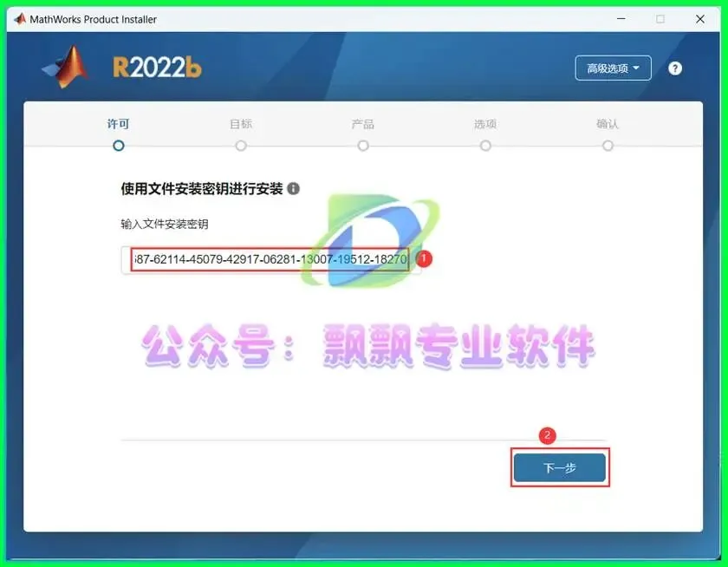The width and height of the screenshot is (728, 567).
Task: Minimize the MathWorks Product Installer window
Action: pos(621,19)
